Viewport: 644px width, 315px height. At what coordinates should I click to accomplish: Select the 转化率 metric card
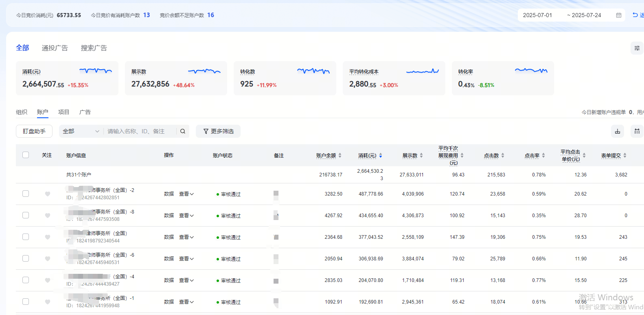503,78
